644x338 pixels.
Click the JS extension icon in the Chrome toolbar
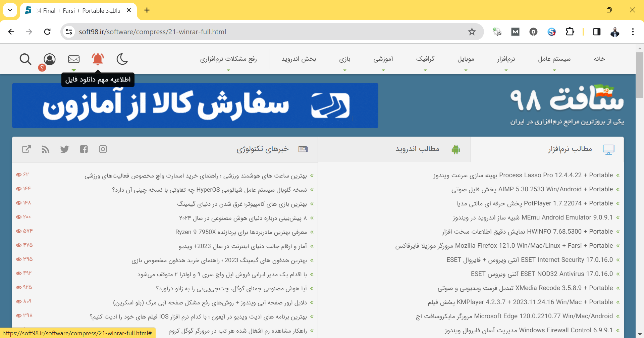pos(497,32)
